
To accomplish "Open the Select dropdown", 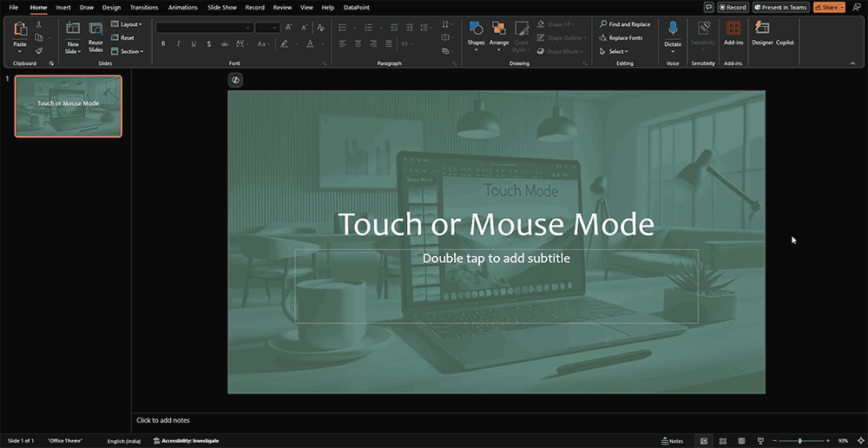I will click(614, 51).
